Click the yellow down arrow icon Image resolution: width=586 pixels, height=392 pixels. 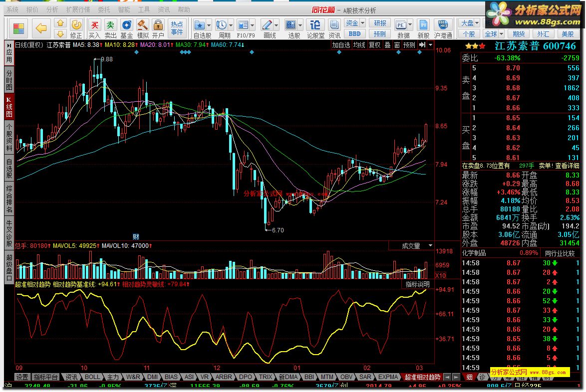[60, 34]
